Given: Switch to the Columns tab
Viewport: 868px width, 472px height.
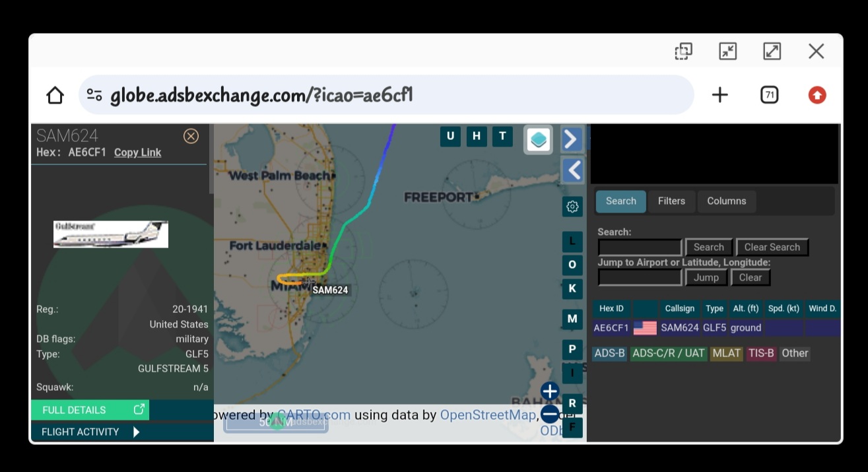Looking at the screenshot, I should click(727, 201).
